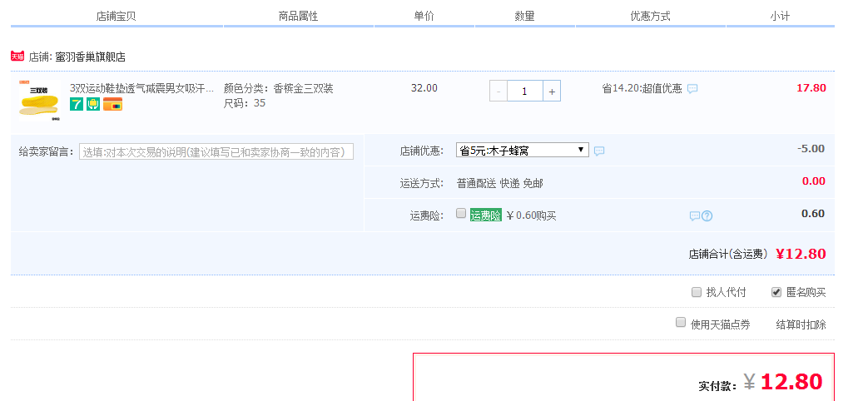Viewport: 868px width, 401px height.
Task: Check the 运费险 purchase checkbox
Action: click(461, 214)
